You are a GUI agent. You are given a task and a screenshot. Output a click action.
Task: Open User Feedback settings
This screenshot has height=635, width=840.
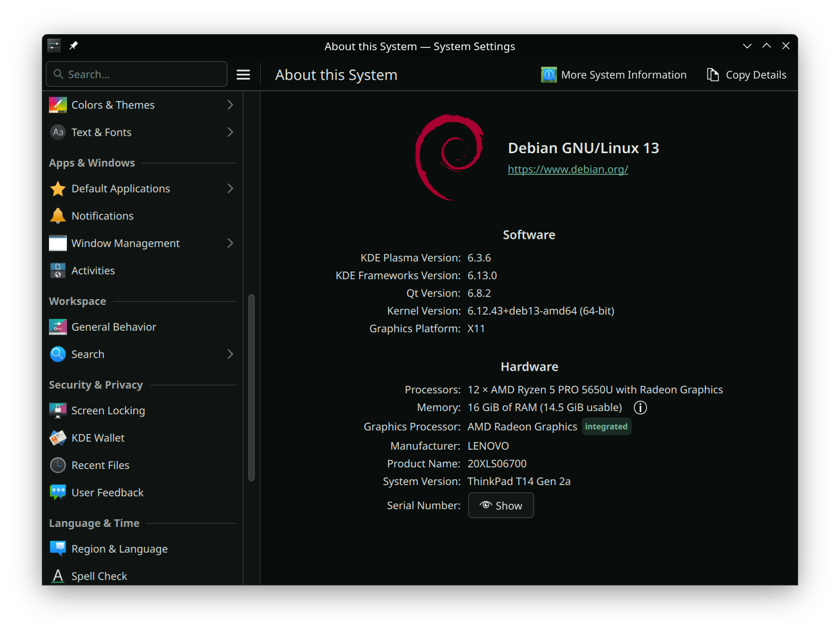tap(142, 492)
